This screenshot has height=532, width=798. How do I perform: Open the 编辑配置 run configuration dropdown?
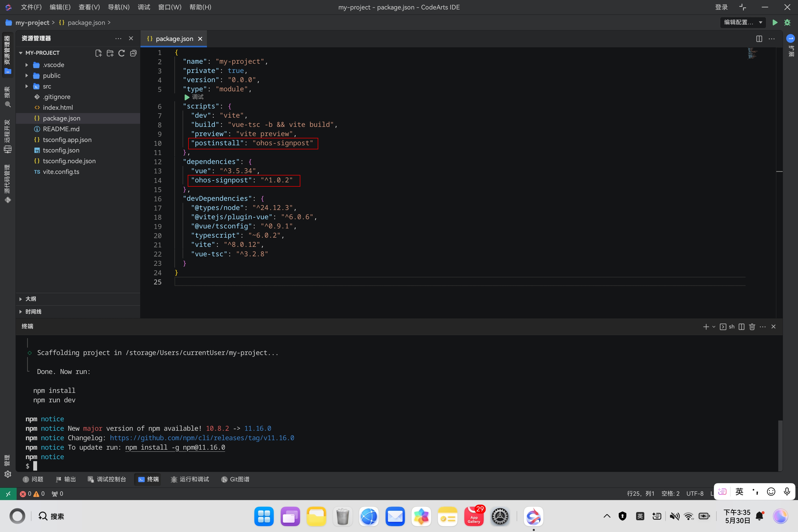tap(743, 23)
